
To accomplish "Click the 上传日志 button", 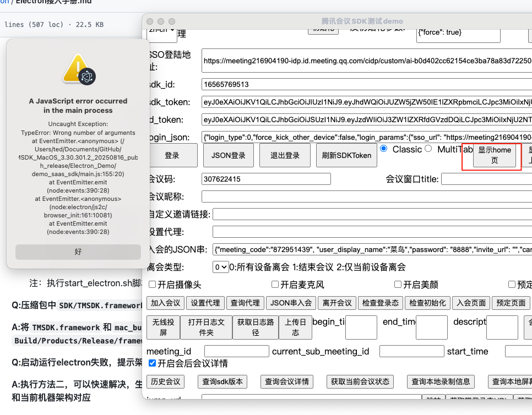I will click(x=295, y=327).
